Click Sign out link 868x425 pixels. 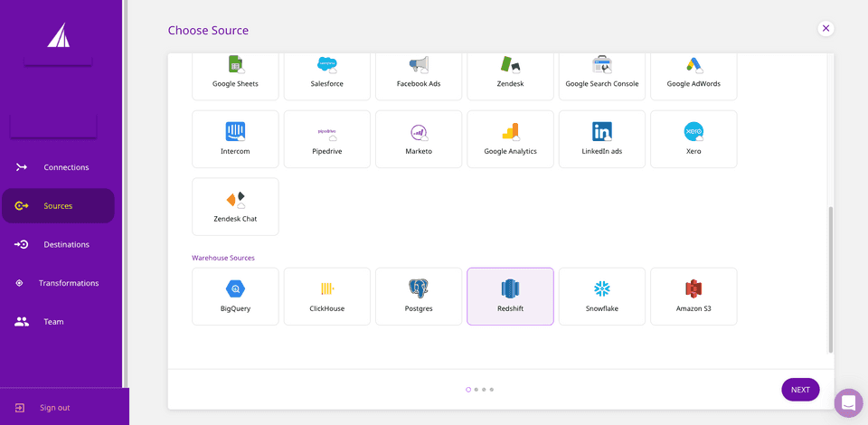(x=54, y=408)
